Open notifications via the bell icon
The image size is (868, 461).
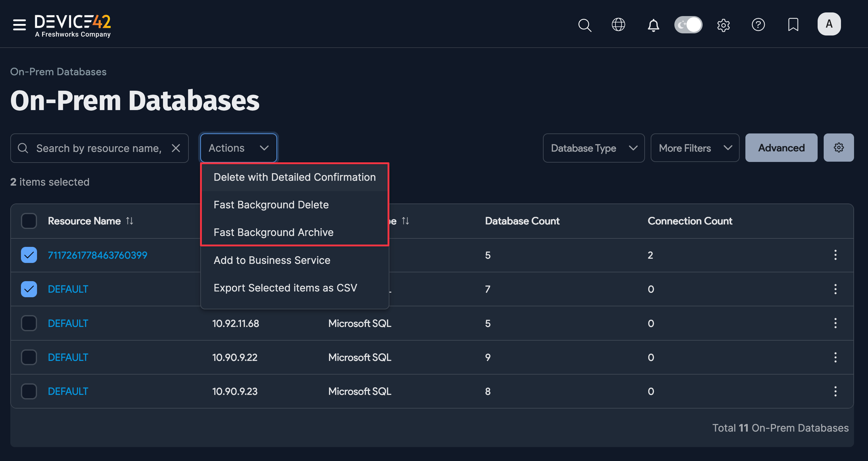pos(654,25)
